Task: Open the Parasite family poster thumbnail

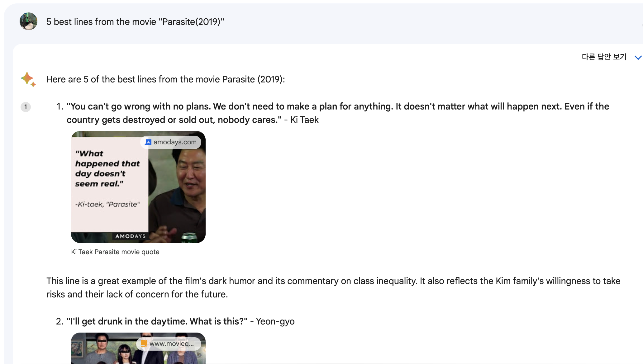Action: tap(138, 348)
